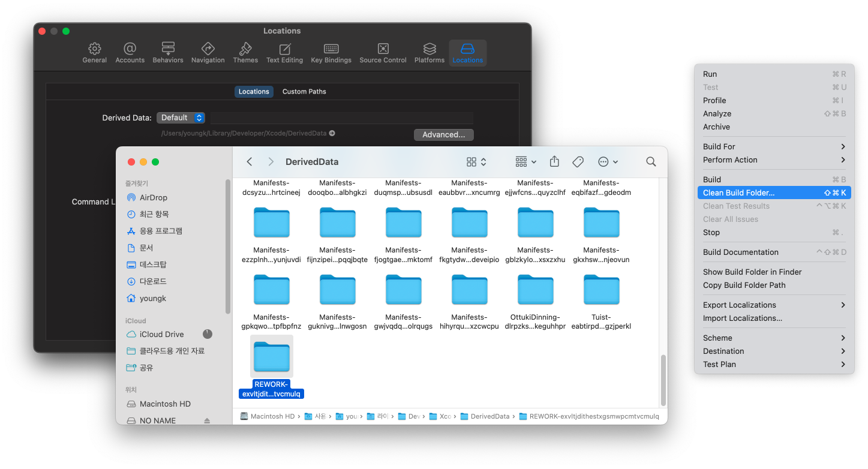Switch to Custom Paths sub-tab
868x469 pixels.
[304, 92]
